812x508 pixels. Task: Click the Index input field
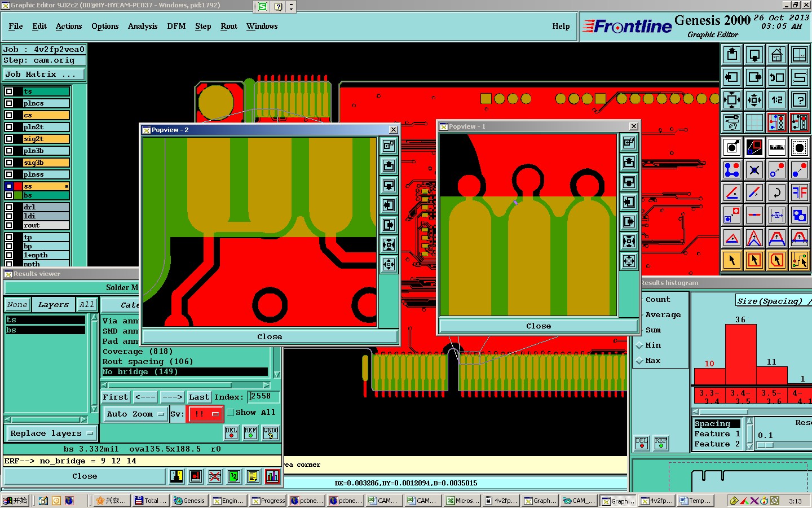[264, 396]
